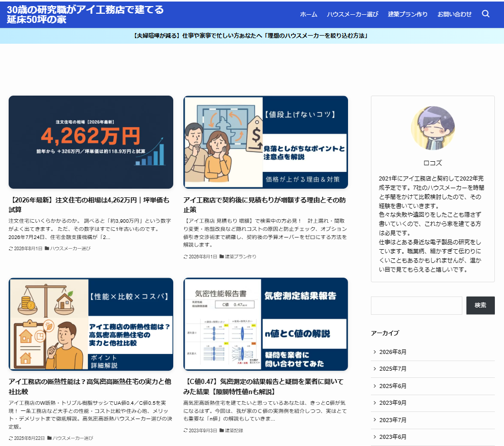Click update icon next to 2023年9月3日 date
Screen dimensions: 504x446
(x=185, y=430)
